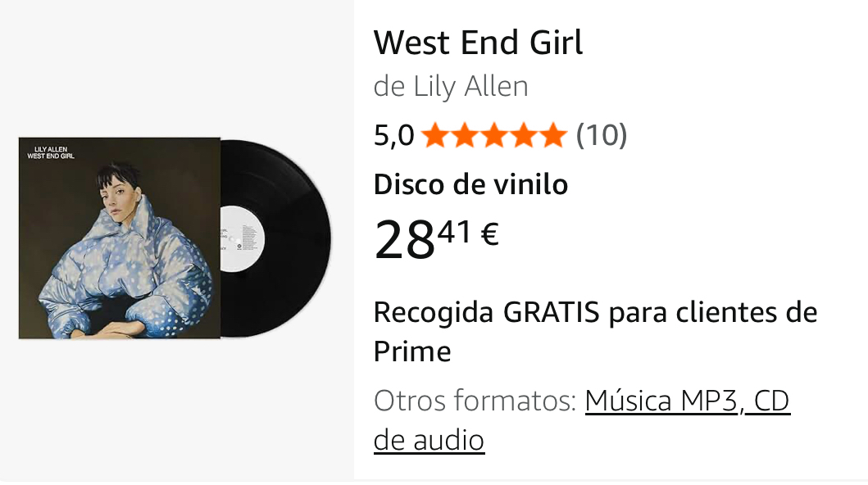Click the 28,41 € price
This screenshot has height=485, width=868.
(437, 238)
